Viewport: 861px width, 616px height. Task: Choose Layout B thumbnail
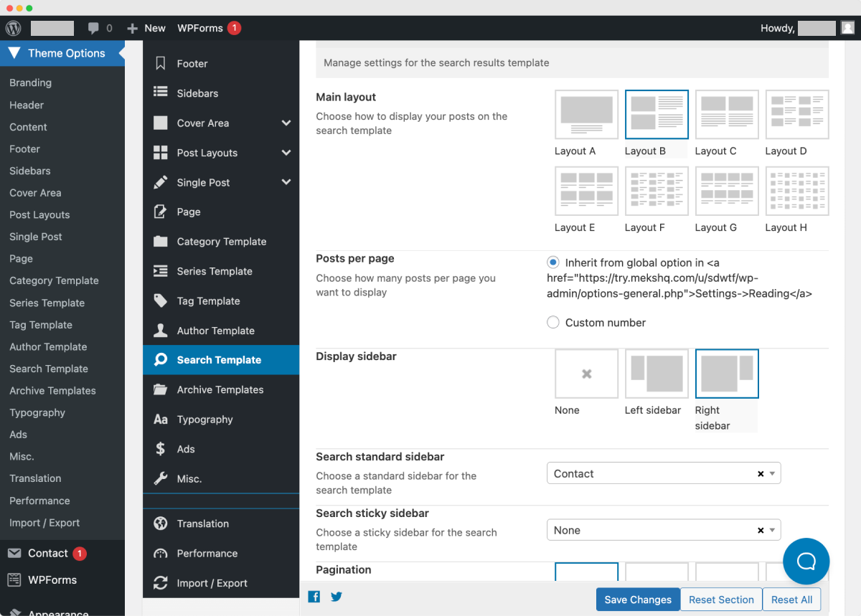(657, 114)
